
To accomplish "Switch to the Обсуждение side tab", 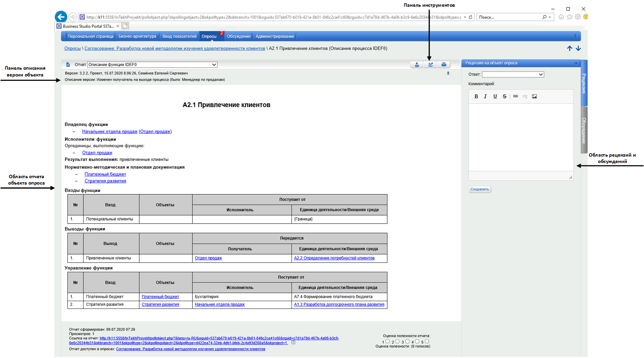I will click(584, 130).
